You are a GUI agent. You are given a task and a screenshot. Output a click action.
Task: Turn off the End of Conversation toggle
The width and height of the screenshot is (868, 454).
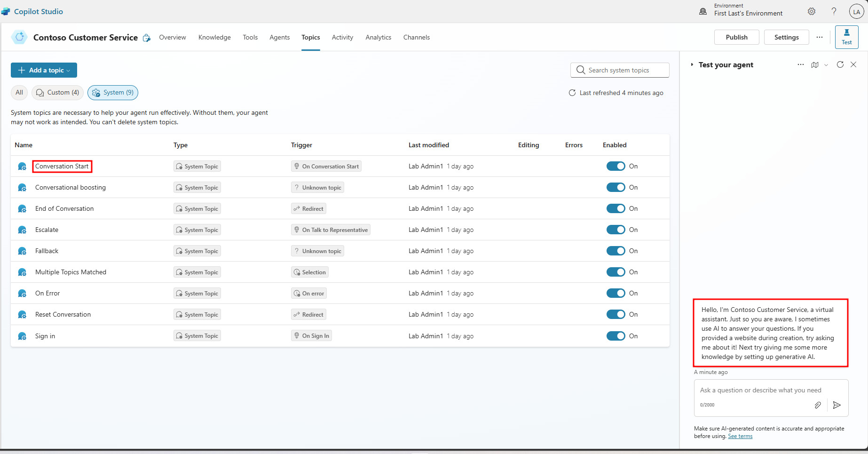tap(615, 208)
